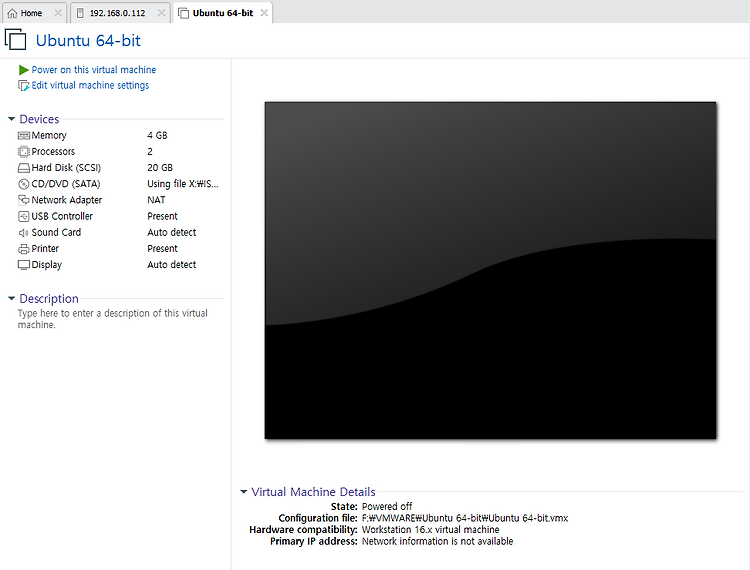Viewport: 750px width, 570px height.
Task: Click the Printer icon
Action: pos(23,249)
